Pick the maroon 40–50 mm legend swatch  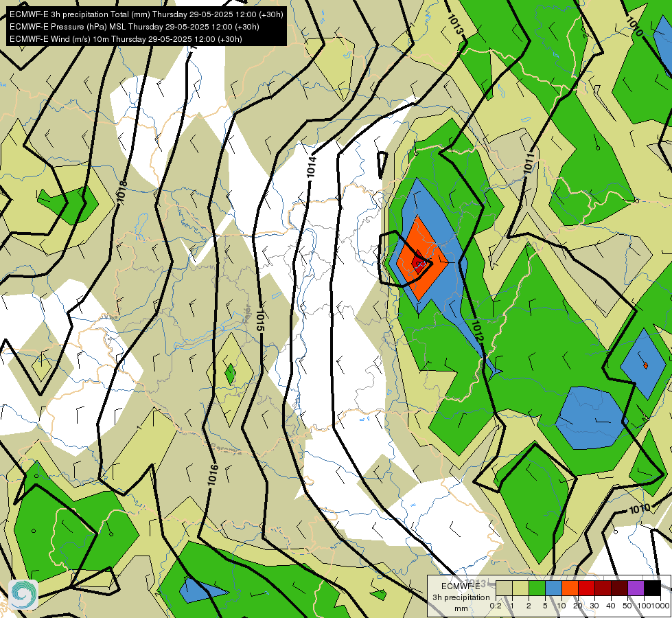(619, 588)
